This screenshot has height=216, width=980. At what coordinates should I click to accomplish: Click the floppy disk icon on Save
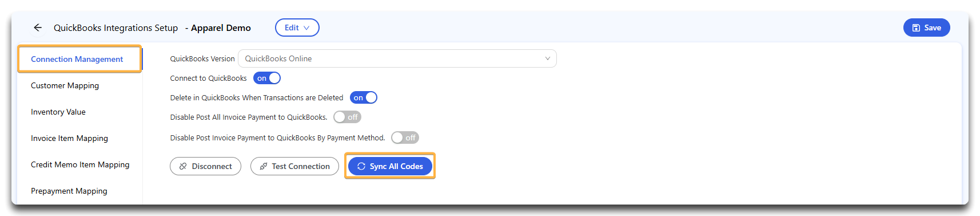coord(916,28)
